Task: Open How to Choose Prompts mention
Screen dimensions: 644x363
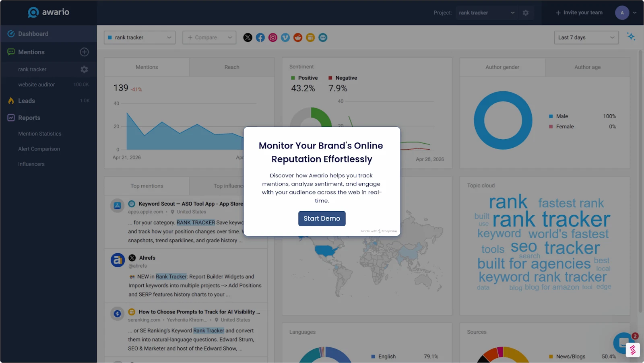Action: (x=199, y=312)
